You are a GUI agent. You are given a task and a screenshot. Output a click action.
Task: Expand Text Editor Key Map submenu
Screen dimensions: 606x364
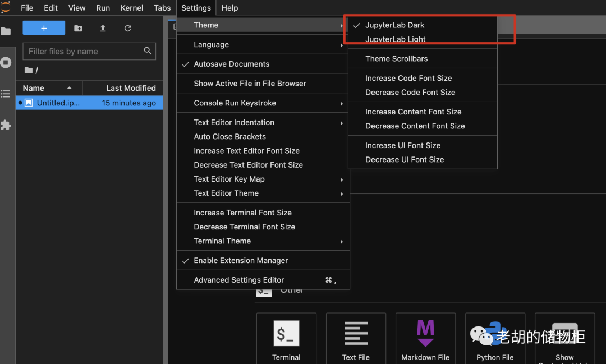click(x=263, y=179)
